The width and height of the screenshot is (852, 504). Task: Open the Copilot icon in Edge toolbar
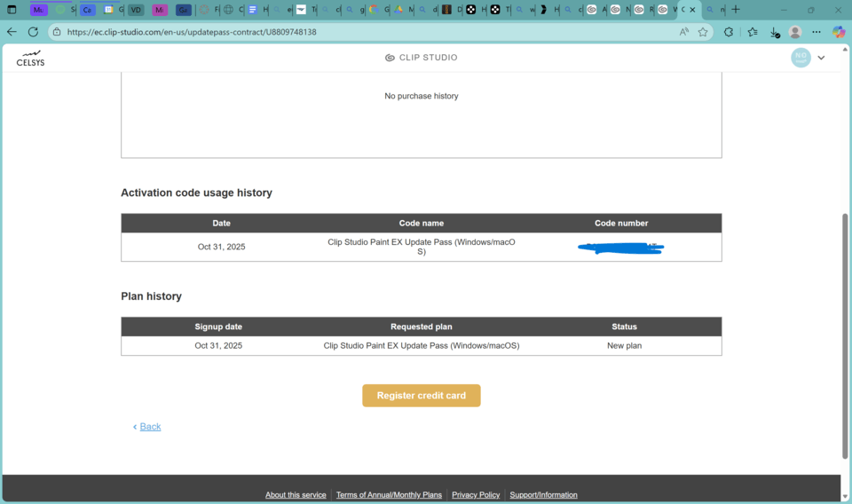pos(839,32)
